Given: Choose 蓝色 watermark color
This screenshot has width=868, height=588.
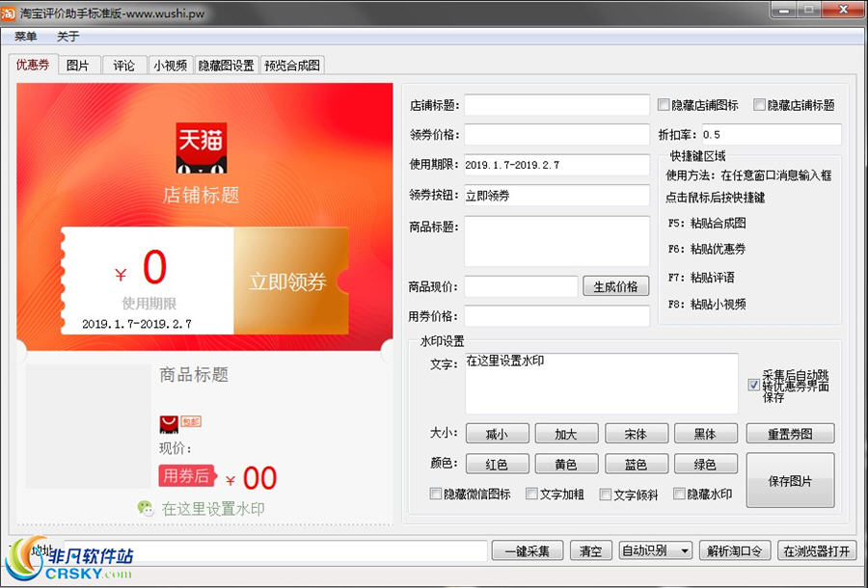Looking at the screenshot, I should pos(637,464).
